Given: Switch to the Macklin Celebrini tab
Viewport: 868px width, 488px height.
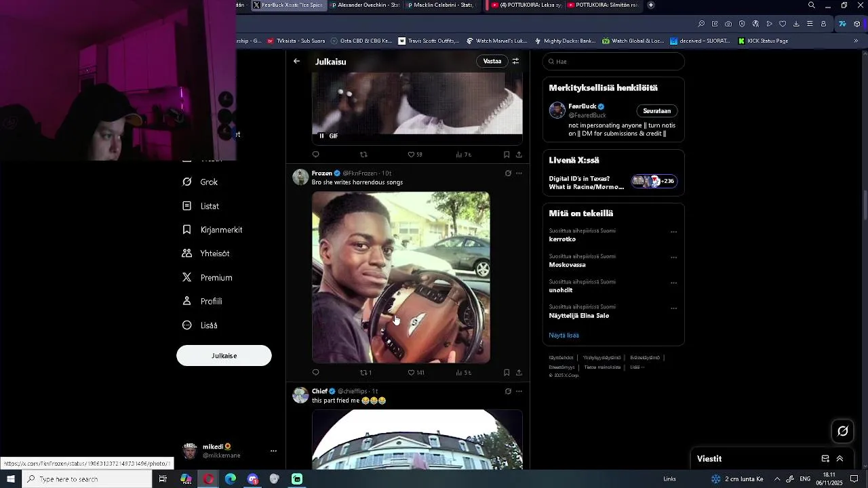Looking at the screenshot, I should (441, 5).
